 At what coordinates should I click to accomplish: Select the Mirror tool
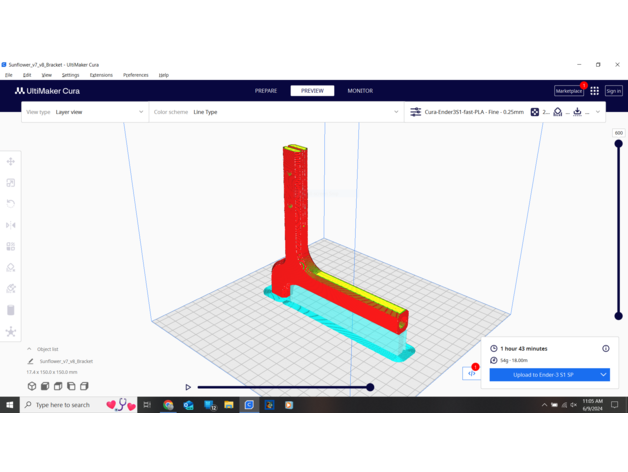11,225
